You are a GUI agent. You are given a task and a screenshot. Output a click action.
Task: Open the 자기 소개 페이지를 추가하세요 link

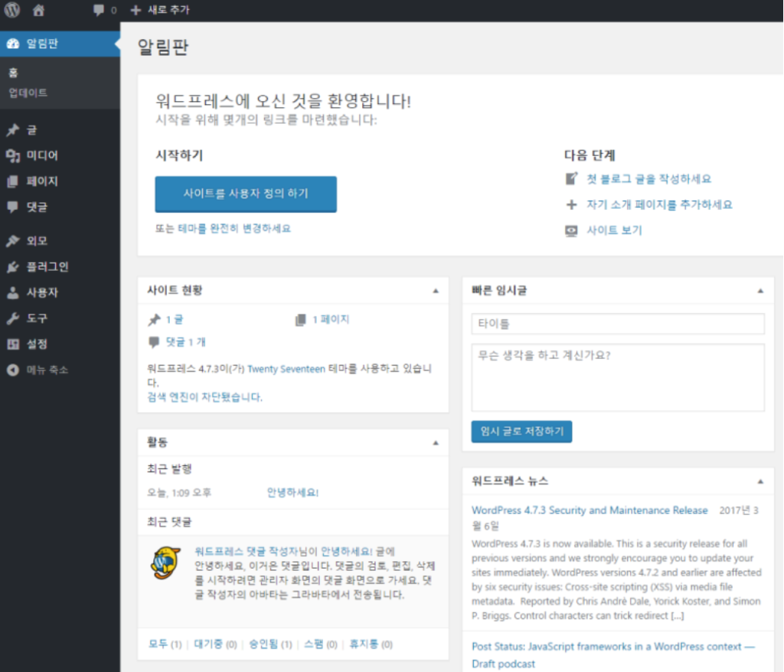click(x=659, y=204)
